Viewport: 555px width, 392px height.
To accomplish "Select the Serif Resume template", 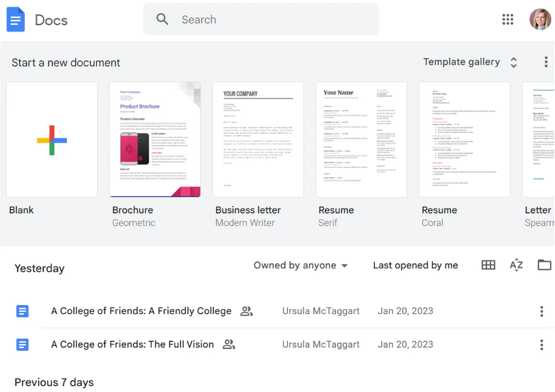I will click(361, 139).
